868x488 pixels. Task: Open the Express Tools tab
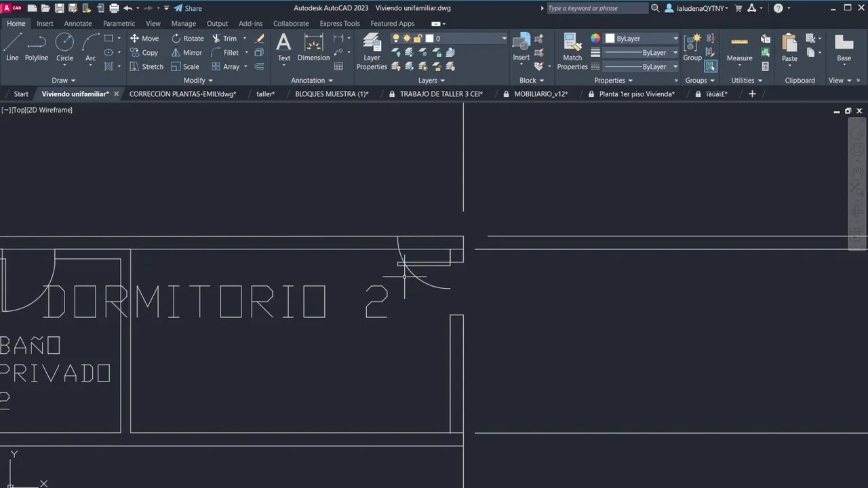pyautogui.click(x=340, y=23)
